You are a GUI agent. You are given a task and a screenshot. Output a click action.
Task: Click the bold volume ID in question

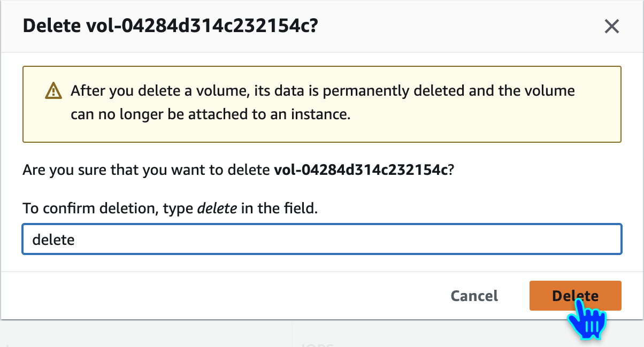[x=360, y=171]
